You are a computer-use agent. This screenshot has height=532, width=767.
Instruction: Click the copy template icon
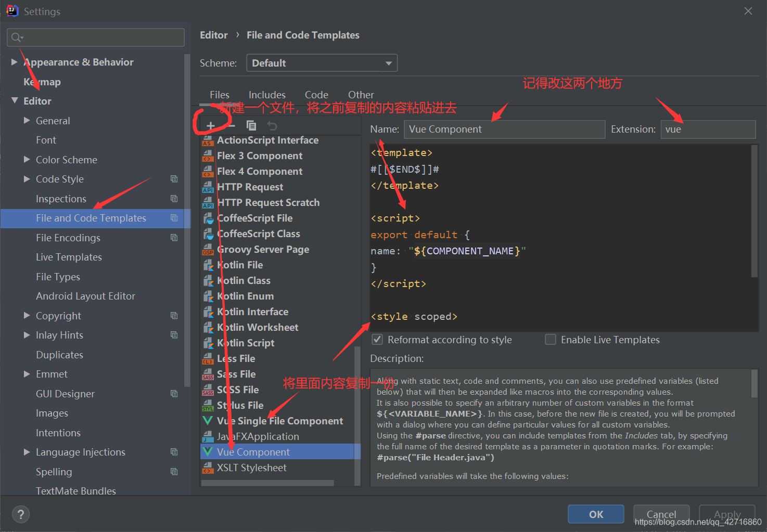[x=251, y=125]
